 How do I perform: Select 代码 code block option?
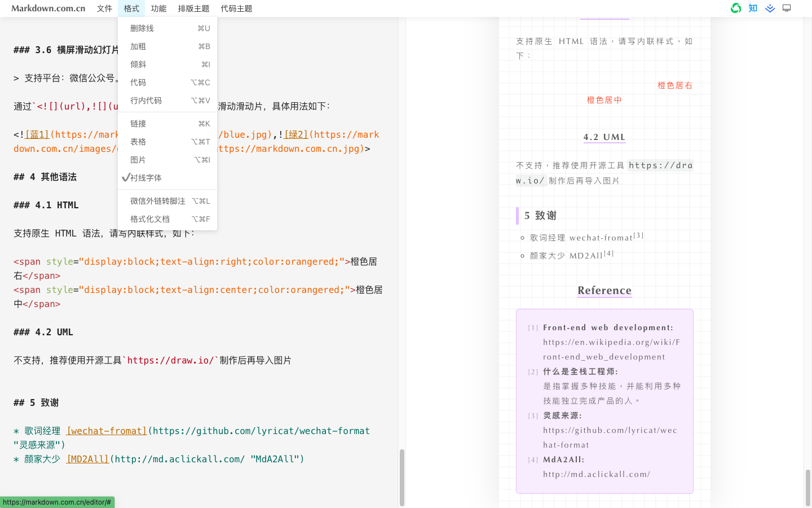138,82
